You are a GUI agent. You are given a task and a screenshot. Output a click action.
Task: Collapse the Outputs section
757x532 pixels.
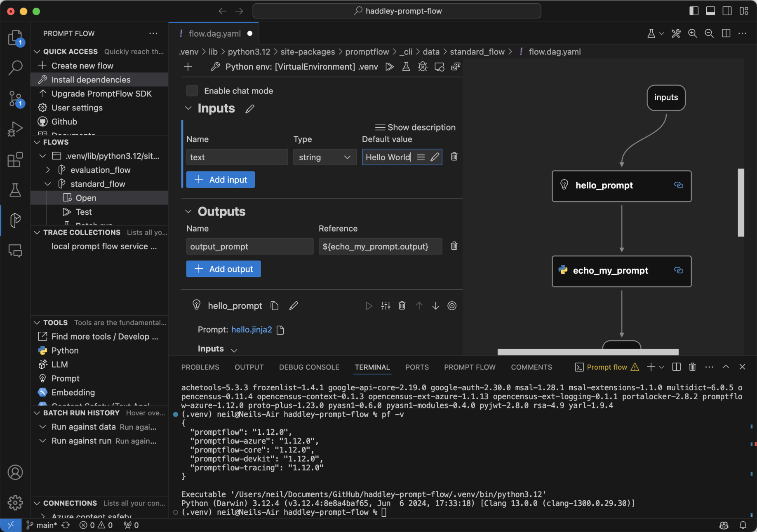click(188, 211)
